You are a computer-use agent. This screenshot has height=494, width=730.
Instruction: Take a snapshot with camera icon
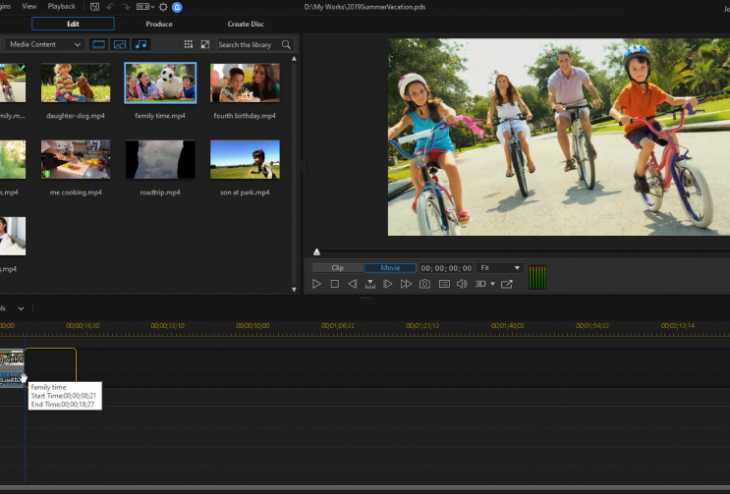pyautogui.click(x=425, y=284)
